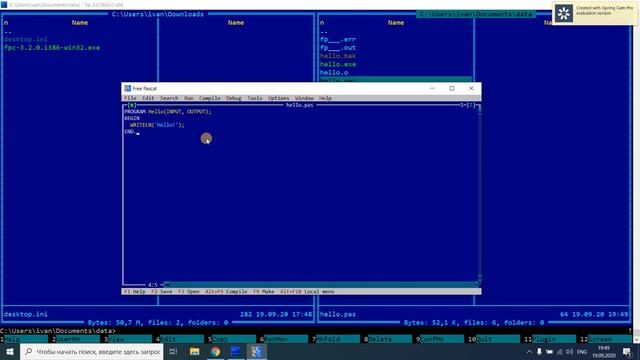Open the Window menu in Free Pascal
640x360 pixels.
(304, 98)
